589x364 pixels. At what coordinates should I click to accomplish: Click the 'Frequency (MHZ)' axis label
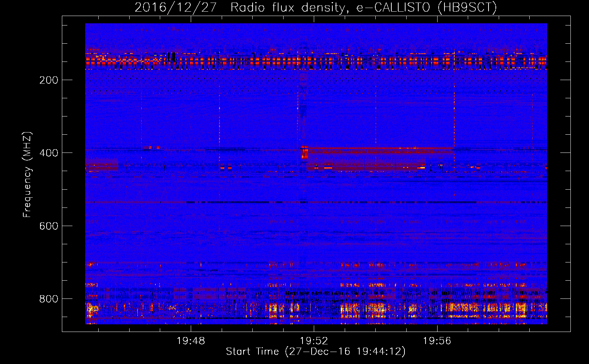(x=27, y=175)
